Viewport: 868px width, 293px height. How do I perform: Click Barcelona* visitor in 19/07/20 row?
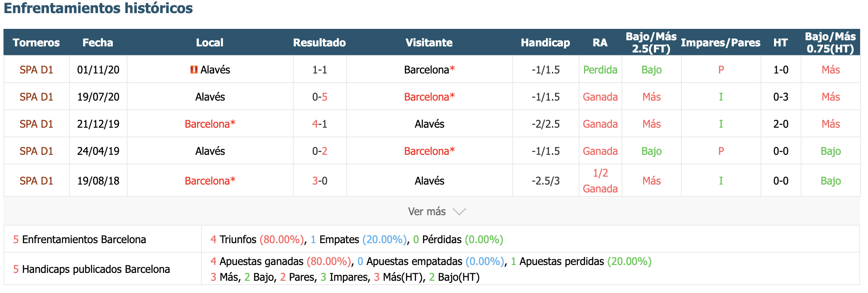click(429, 97)
